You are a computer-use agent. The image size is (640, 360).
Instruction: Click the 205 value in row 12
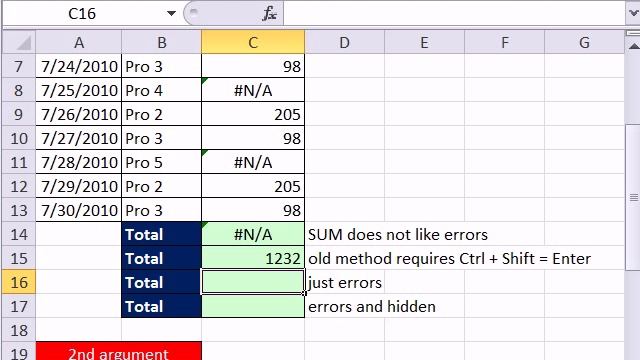point(253,186)
